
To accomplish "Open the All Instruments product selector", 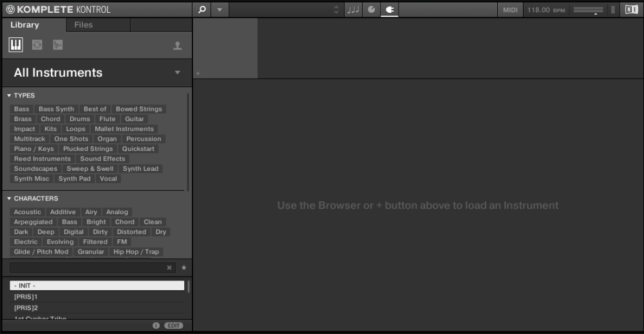I will pos(97,73).
